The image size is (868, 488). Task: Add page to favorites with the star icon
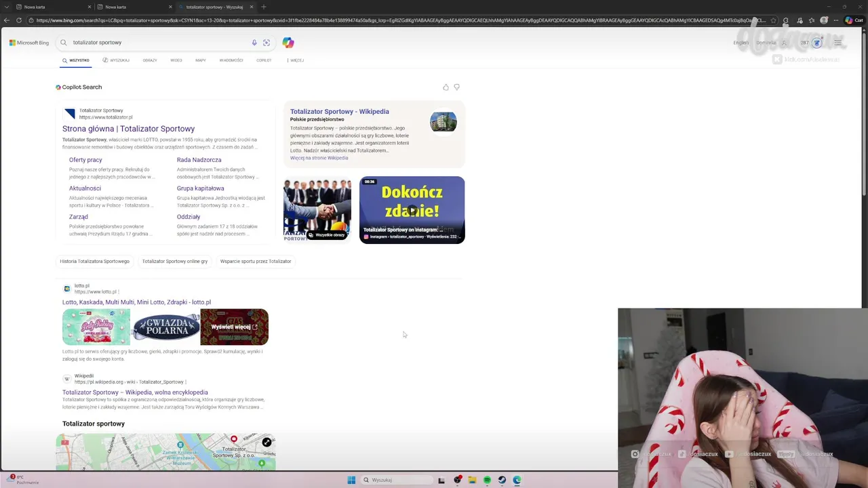(774, 20)
